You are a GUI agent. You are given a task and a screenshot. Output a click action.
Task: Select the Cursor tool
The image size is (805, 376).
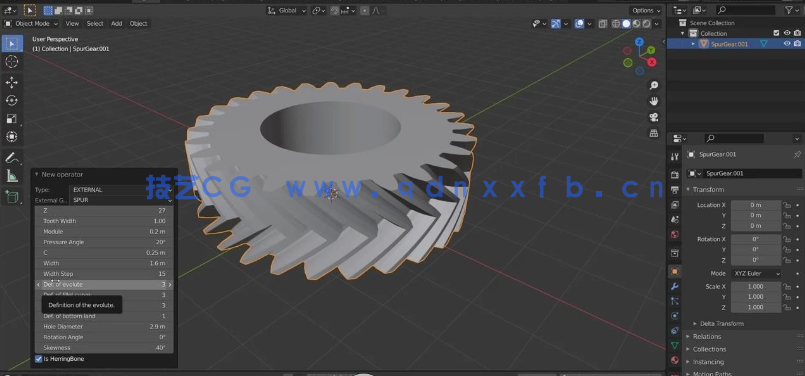[x=11, y=62]
